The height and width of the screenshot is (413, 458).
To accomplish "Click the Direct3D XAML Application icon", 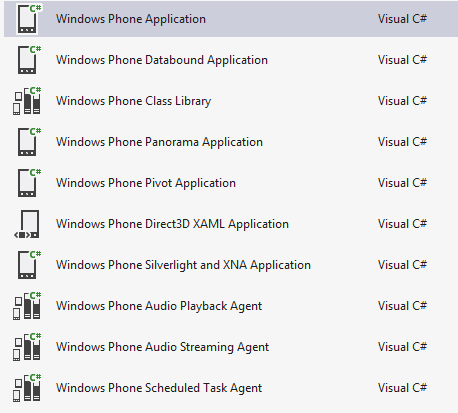I will (x=27, y=224).
